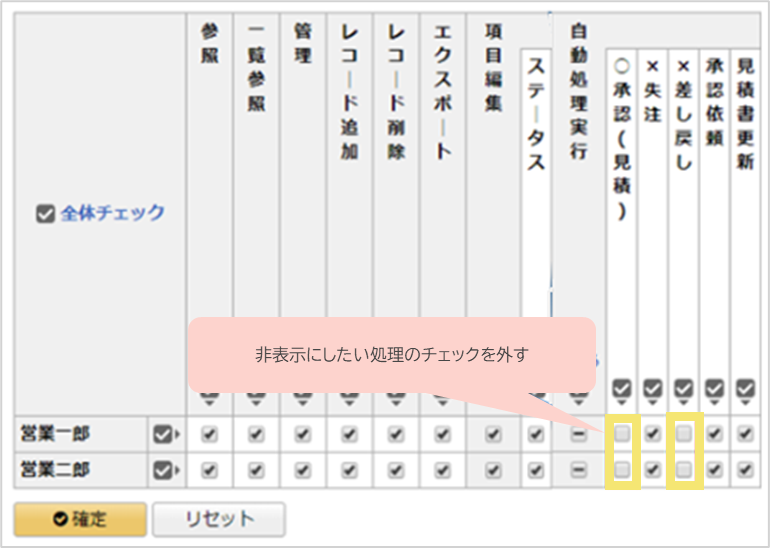Screen dimensions: 770x548
Task: Uncheck エクスポート for 営業二郎
Action: click(x=442, y=470)
